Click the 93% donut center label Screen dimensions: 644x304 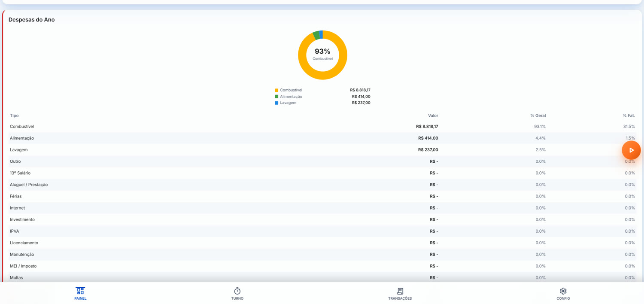click(322, 51)
